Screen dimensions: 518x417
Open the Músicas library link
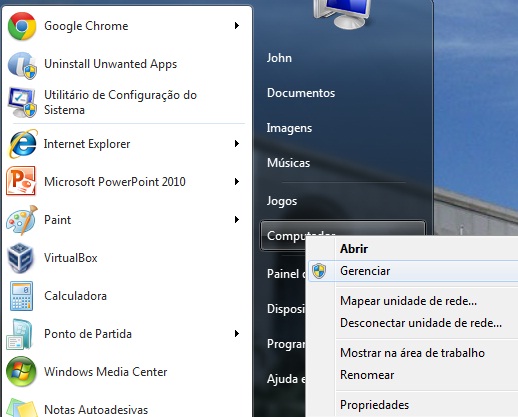(x=289, y=163)
